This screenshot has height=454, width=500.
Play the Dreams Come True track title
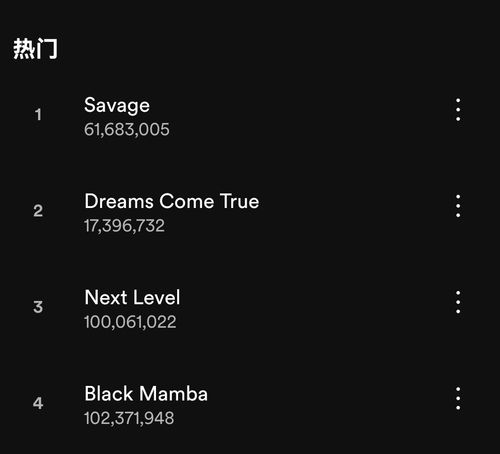pyautogui.click(x=172, y=201)
